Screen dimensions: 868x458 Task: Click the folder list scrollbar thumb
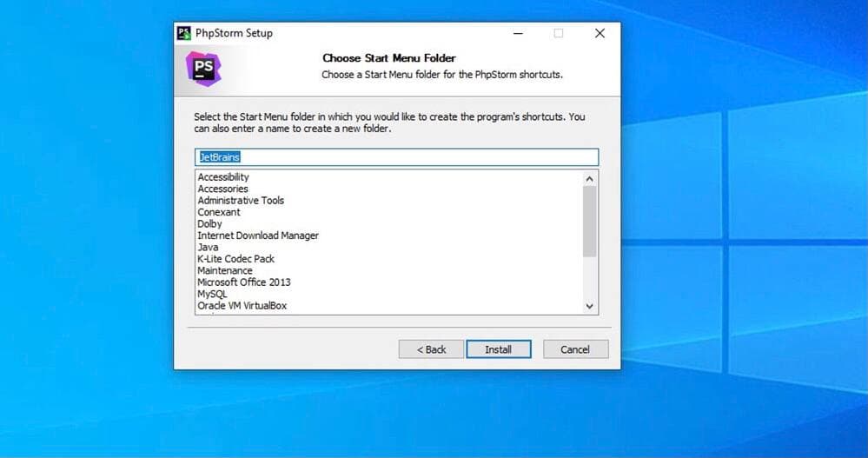tap(590, 222)
